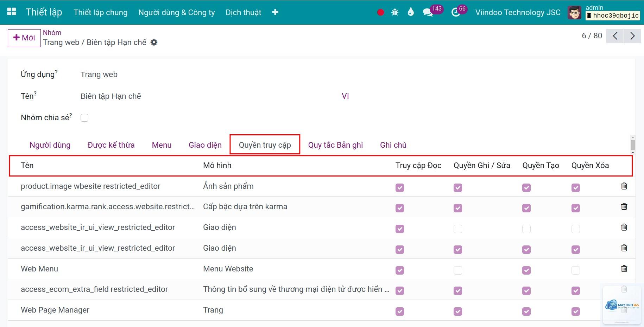
Task: Switch to the Quy tắc Bản ghi tab
Action: point(335,145)
